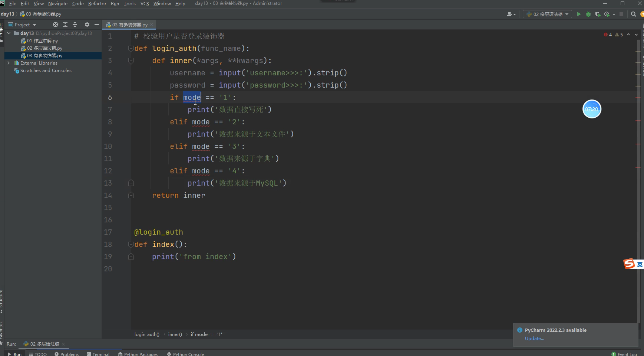Fold the inner function at line 3
This screenshot has height=356, width=644.
coord(131,61)
